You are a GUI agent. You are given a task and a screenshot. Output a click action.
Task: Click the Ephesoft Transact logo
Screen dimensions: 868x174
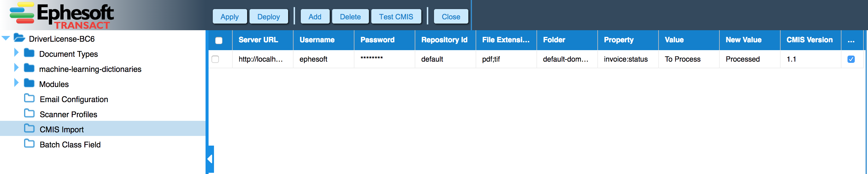62,15
